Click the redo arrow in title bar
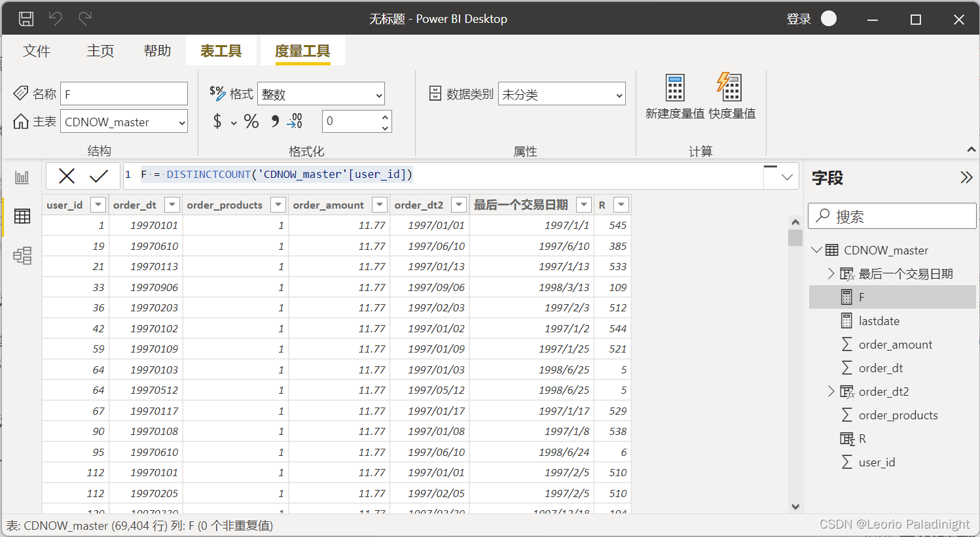This screenshot has height=537, width=980. pyautogui.click(x=85, y=19)
